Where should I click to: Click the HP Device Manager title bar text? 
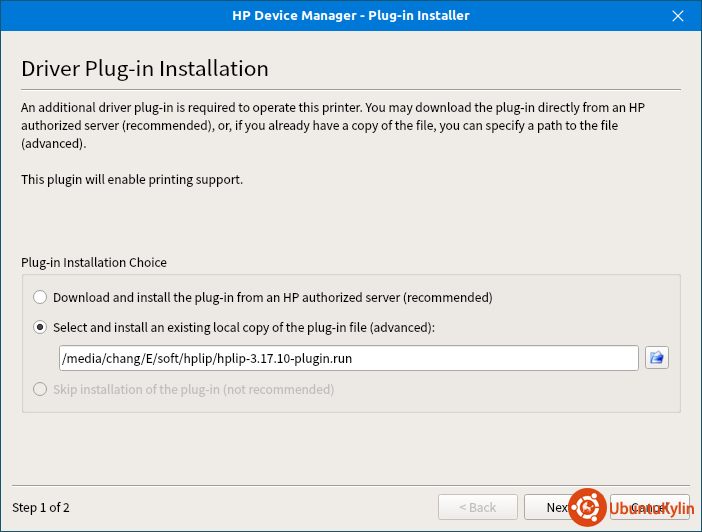(x=350, y=16)
